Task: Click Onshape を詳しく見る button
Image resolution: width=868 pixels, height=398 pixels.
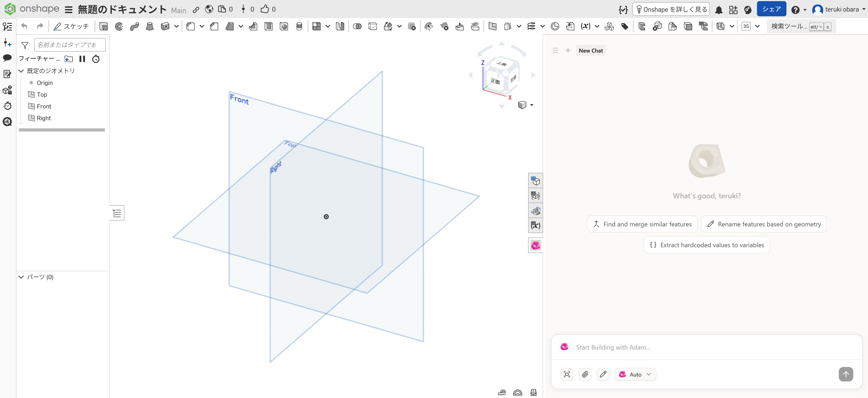Action: (671, 10)
